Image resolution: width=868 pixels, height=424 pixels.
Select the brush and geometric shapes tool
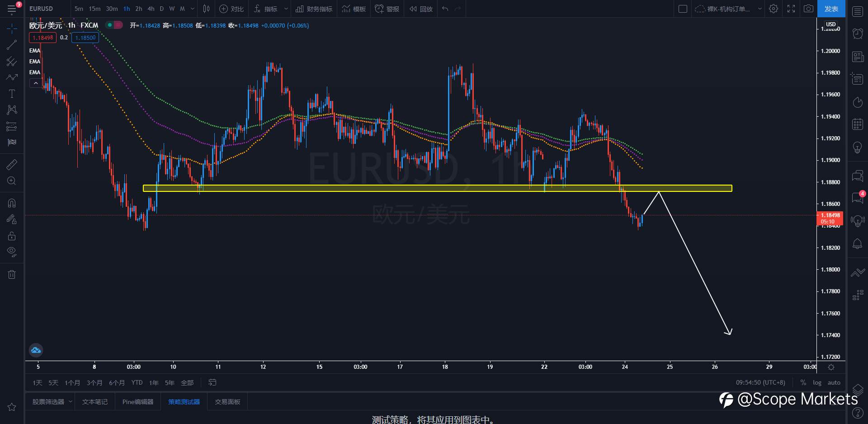(12, 77)
